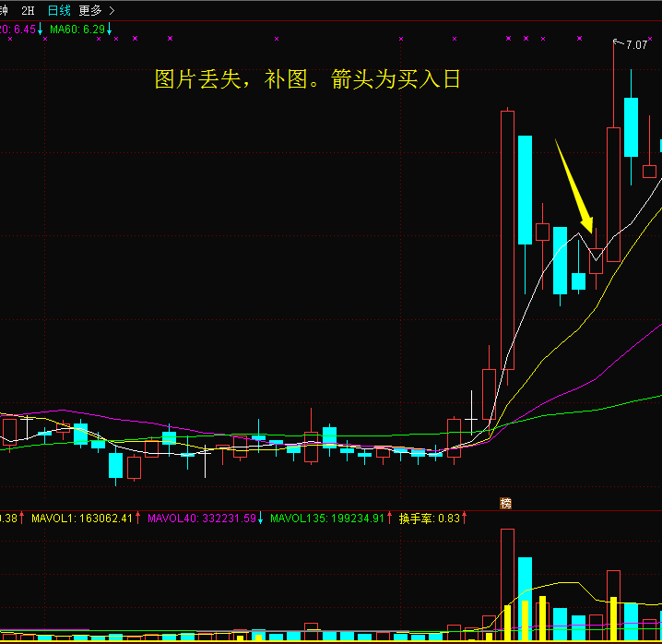This screenshot has height=644, width=662.
Task: Switch to the 2H chart period tab
Action: [x=28, y=10]
